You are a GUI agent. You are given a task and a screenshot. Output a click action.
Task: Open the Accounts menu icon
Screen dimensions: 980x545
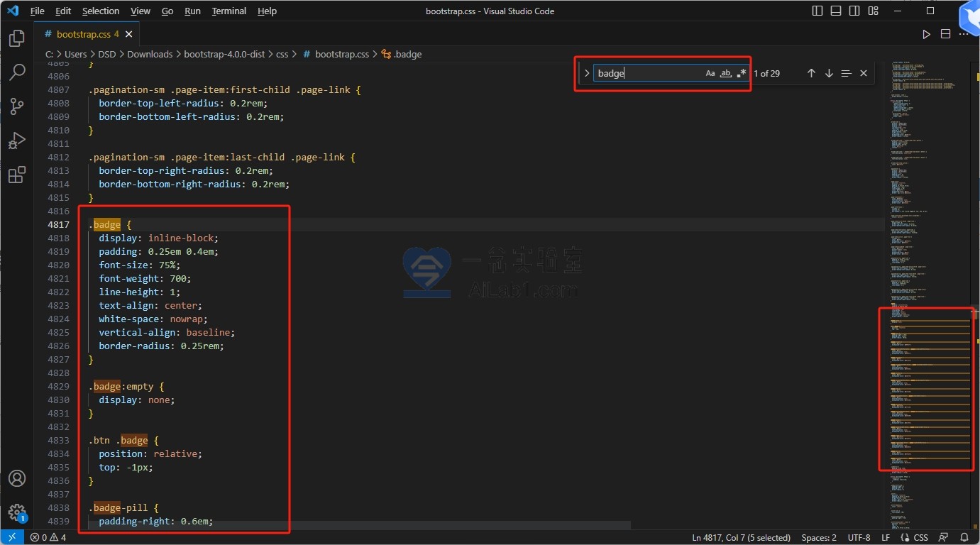[17, 478]
